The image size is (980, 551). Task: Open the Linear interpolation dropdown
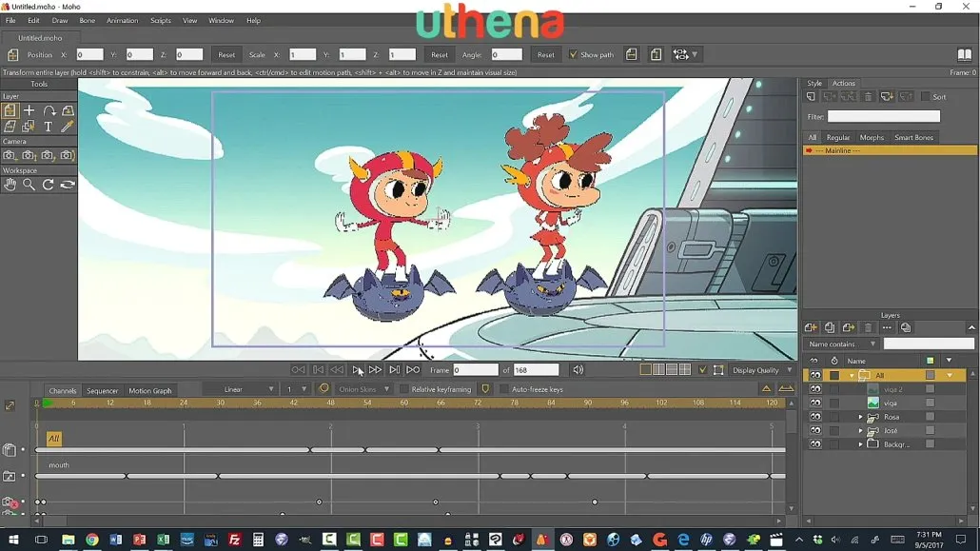(240, 389)
